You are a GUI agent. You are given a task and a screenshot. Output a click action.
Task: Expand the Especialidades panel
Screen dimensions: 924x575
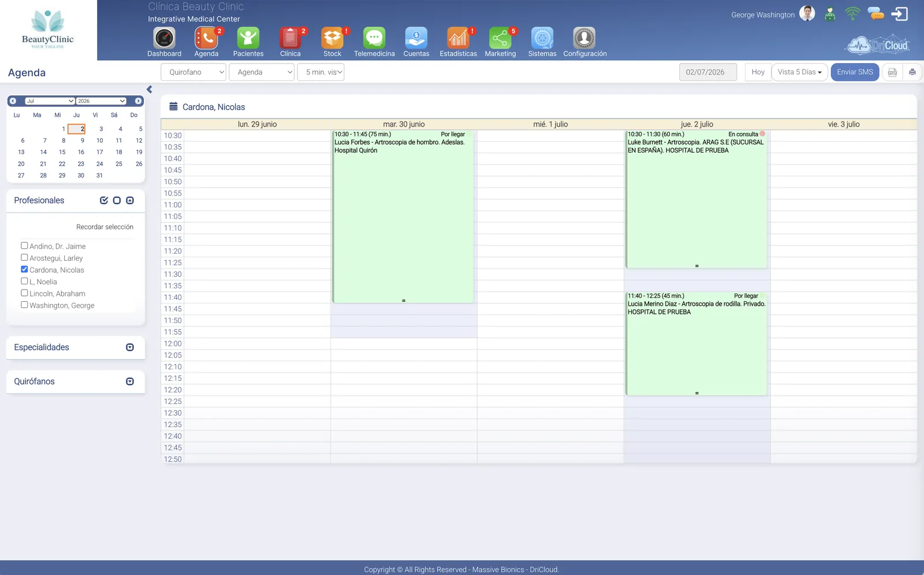click(x=130, y=347)
